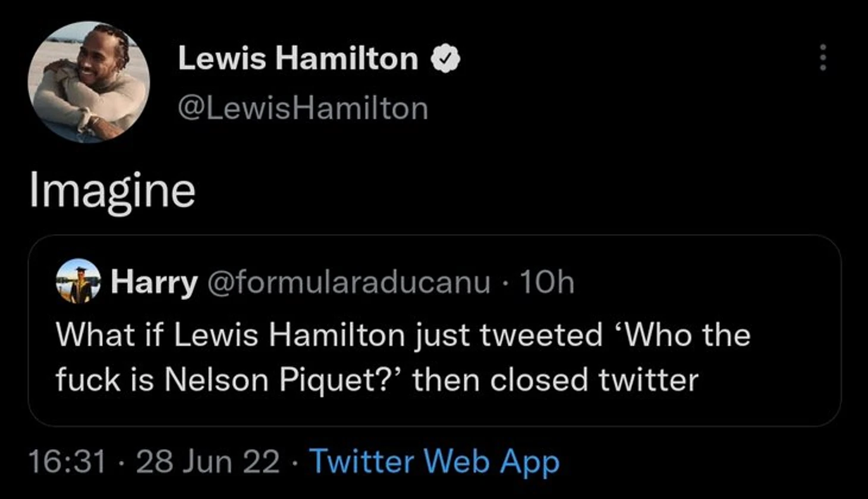Open Lewis Hamilton's profile picture
The height and width of the screenshot is (499, 868).
click(x=89, y=82)
